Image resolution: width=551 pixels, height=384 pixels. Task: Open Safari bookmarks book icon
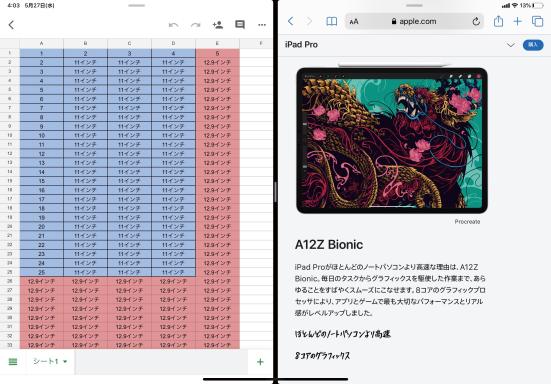click(x=331, y=21)
